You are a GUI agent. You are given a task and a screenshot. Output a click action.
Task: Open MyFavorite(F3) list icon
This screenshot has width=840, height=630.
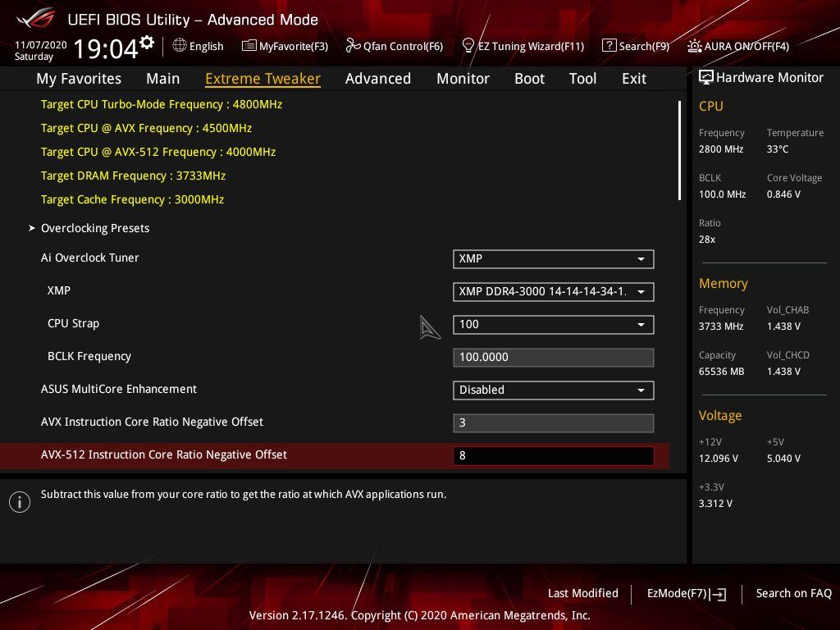pos(249,46)
